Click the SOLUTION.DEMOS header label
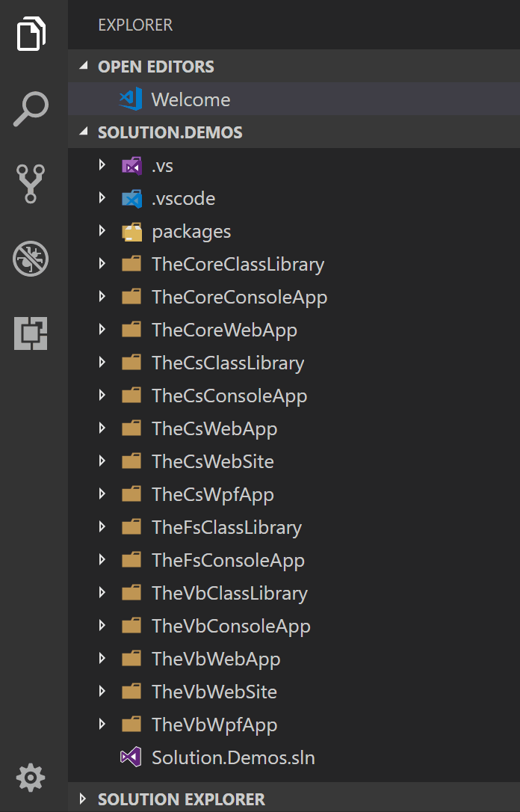The height and width of the screenshot is (812, 520). [170, 132]
